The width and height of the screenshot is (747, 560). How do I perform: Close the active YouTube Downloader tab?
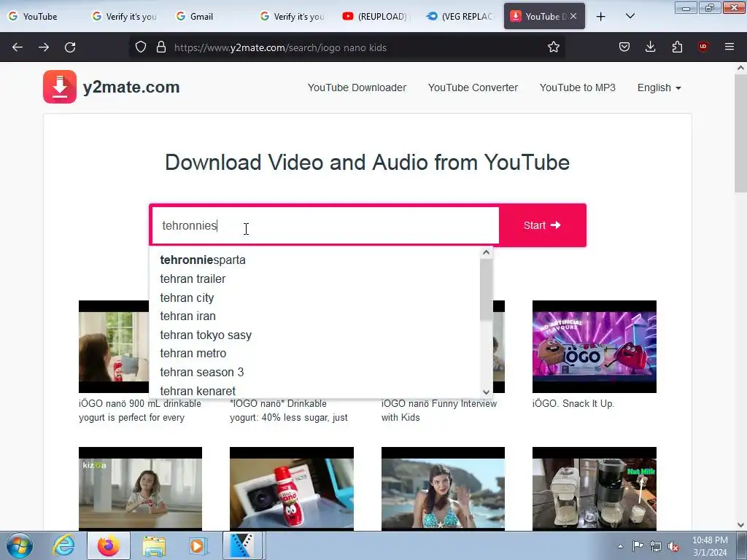click(573, 16)
